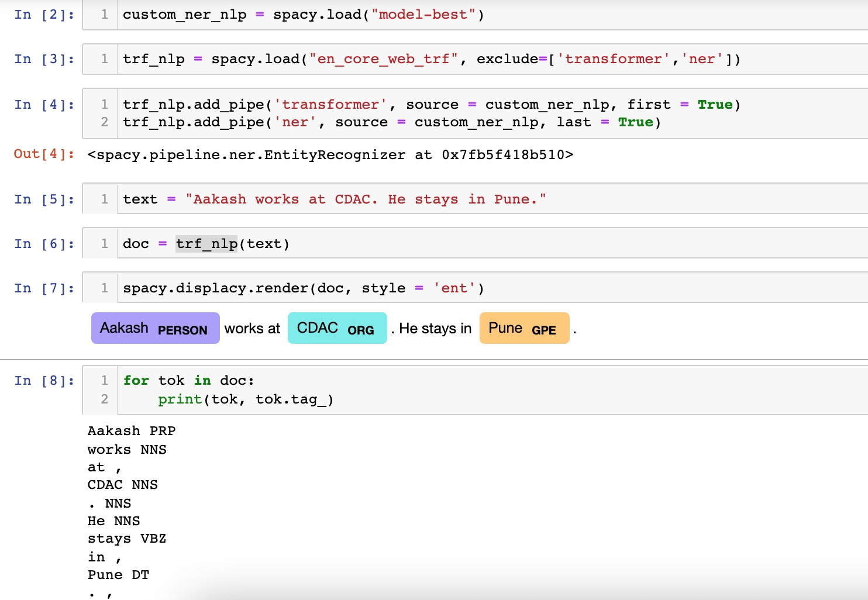The image size is (868, 600).
Task: Click the spacy.displacy.render cell
Action: tap(475, 288)
